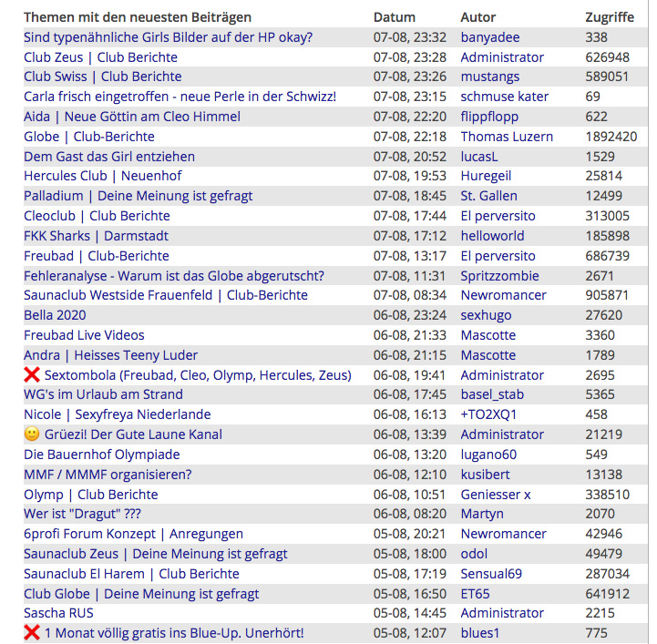Image resolution: width=657 pixels, height=644 pixels.
Task: Click red X icon before Blue-Up thread
Action: point(32,633)
